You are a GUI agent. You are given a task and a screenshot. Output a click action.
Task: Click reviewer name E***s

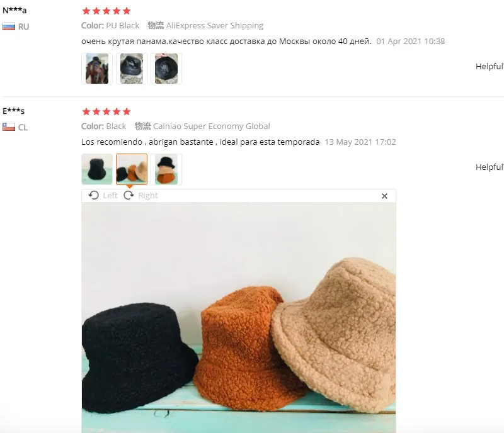(x=13, y=111)
